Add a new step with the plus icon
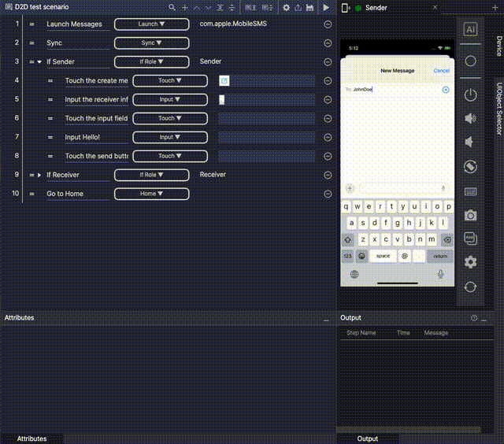 point(185,7)
